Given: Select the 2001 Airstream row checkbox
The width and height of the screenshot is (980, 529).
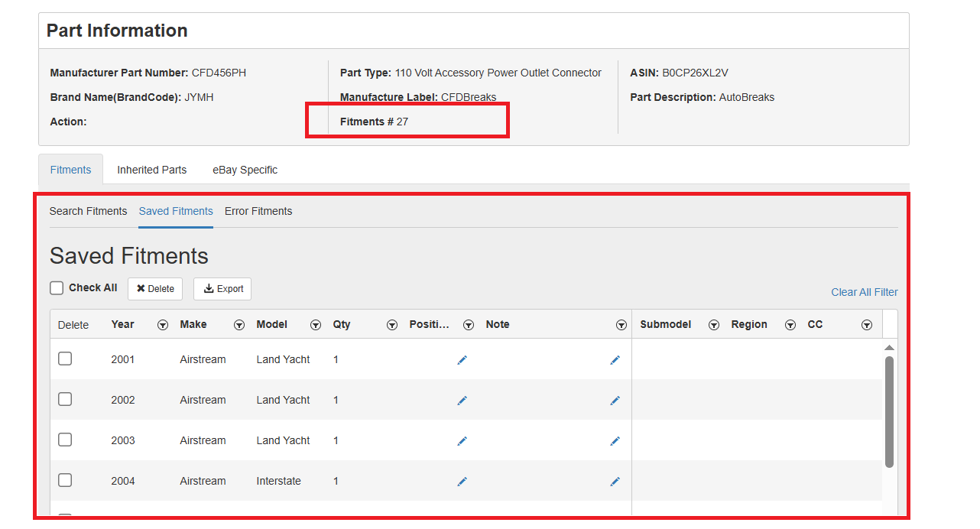Looking at the screenshot, I should pos(65,359).
